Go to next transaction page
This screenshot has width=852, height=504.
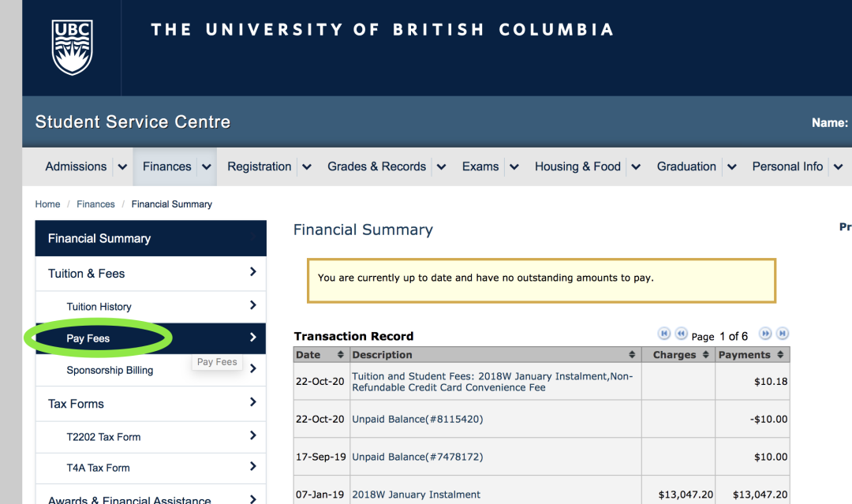click(x=765, y=334)
